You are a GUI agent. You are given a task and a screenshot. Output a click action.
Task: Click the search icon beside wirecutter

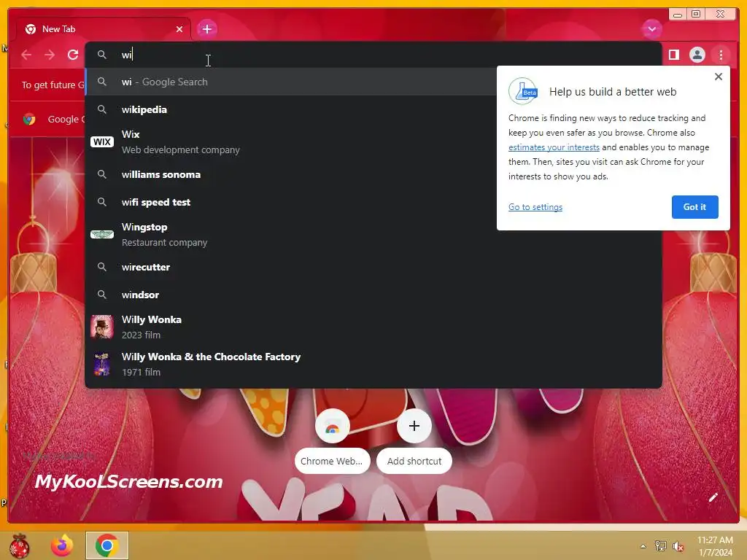[x=102, y=267]
